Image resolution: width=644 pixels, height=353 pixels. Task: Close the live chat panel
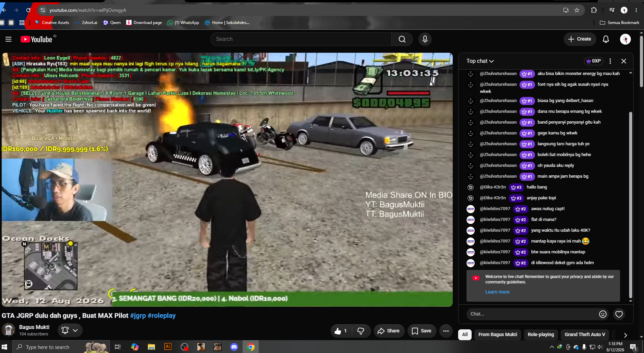pyautogui.click(x=624, y=61)
